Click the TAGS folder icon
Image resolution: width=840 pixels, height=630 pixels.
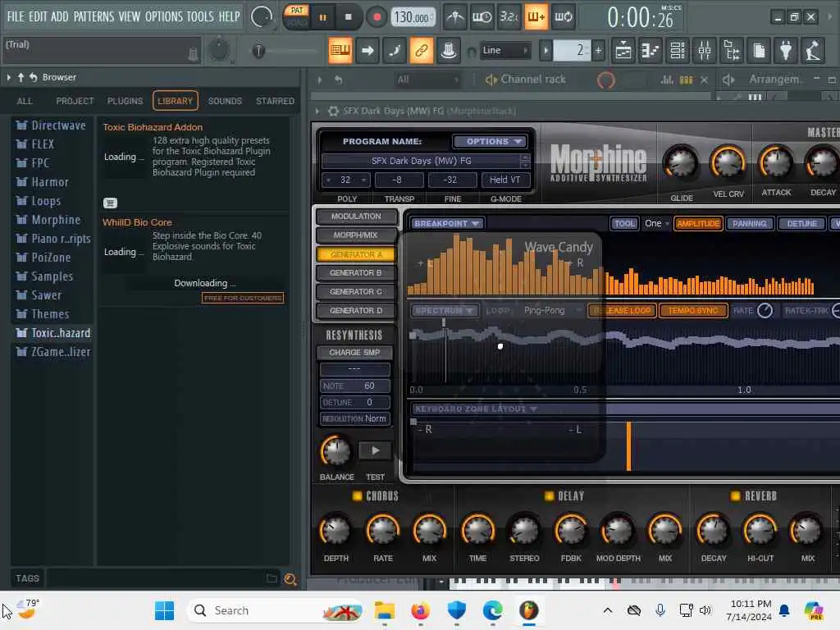272,578
